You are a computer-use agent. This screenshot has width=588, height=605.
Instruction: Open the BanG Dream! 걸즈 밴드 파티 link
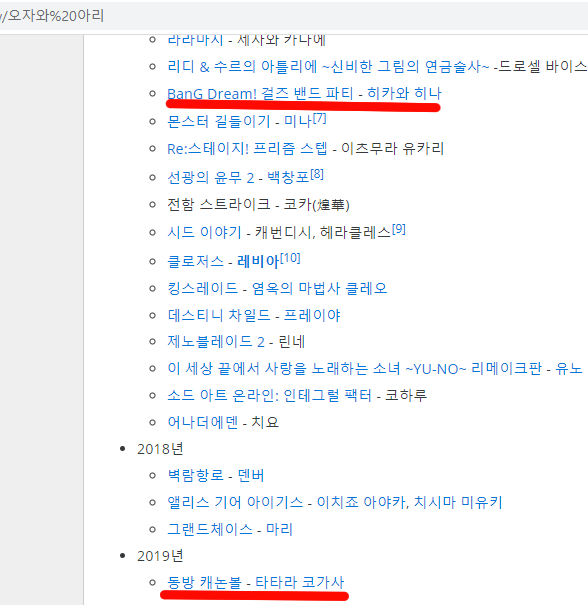[x=260, y=94]
